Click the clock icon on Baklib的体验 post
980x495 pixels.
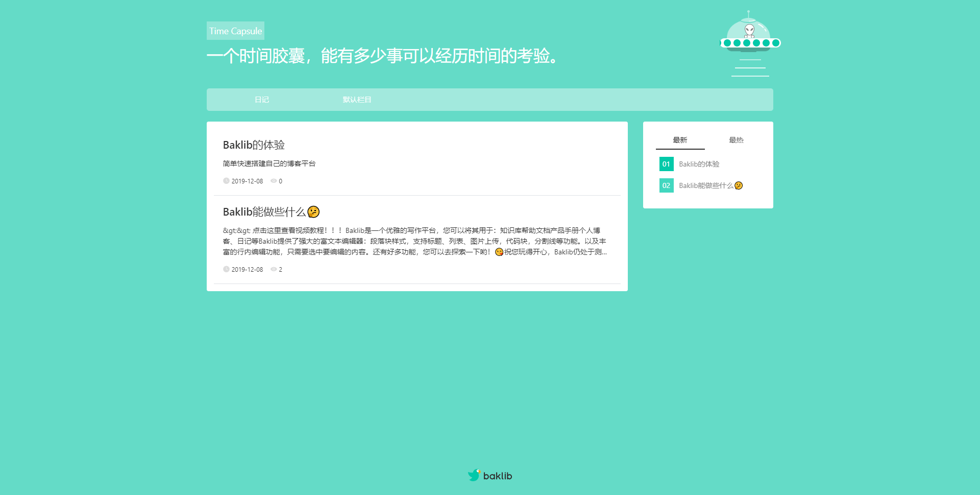click(226, 181)
